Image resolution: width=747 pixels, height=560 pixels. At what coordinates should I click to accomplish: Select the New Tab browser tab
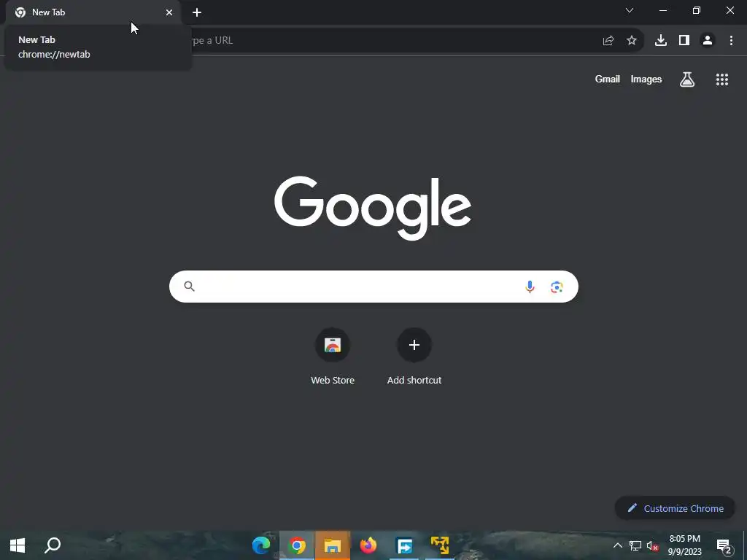pyautogui.click(x=93, y=12)
